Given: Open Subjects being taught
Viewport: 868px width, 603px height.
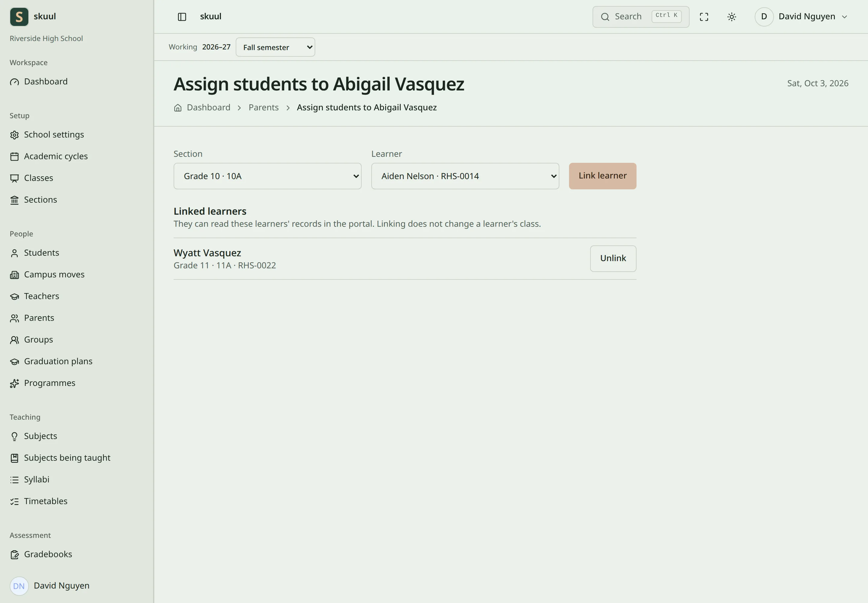Looking at the screenshot, I should click(x=77, y=458).
